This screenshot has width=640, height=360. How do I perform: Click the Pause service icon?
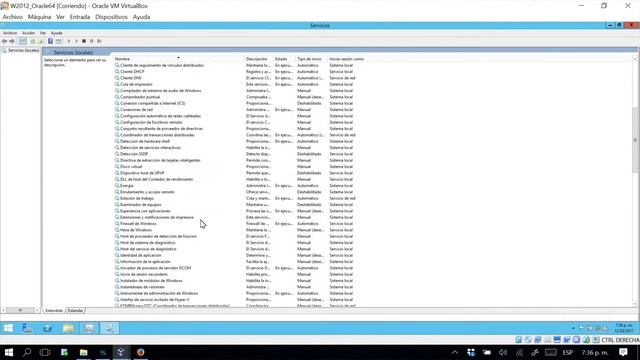tap(91, 41)
